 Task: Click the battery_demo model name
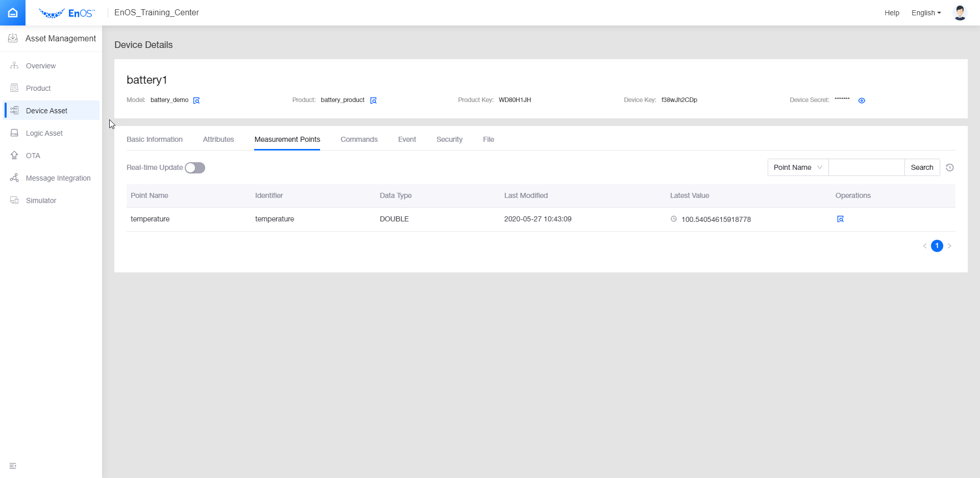coord(169,100)
